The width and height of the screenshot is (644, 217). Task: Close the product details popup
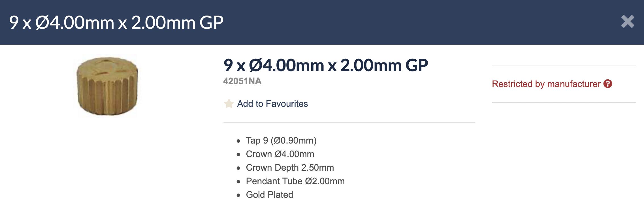coord(628,22)
